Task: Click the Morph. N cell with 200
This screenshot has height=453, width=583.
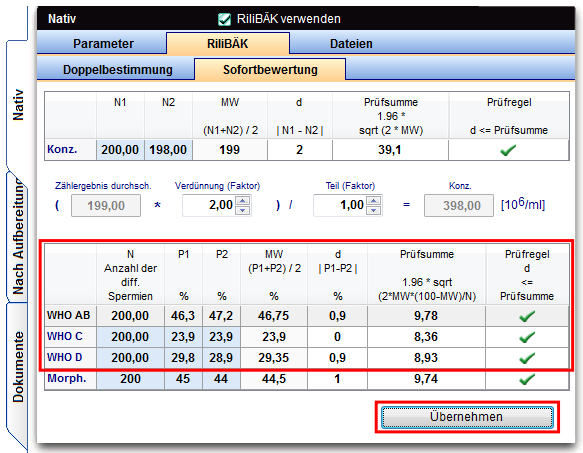Action: coord(130,379)
